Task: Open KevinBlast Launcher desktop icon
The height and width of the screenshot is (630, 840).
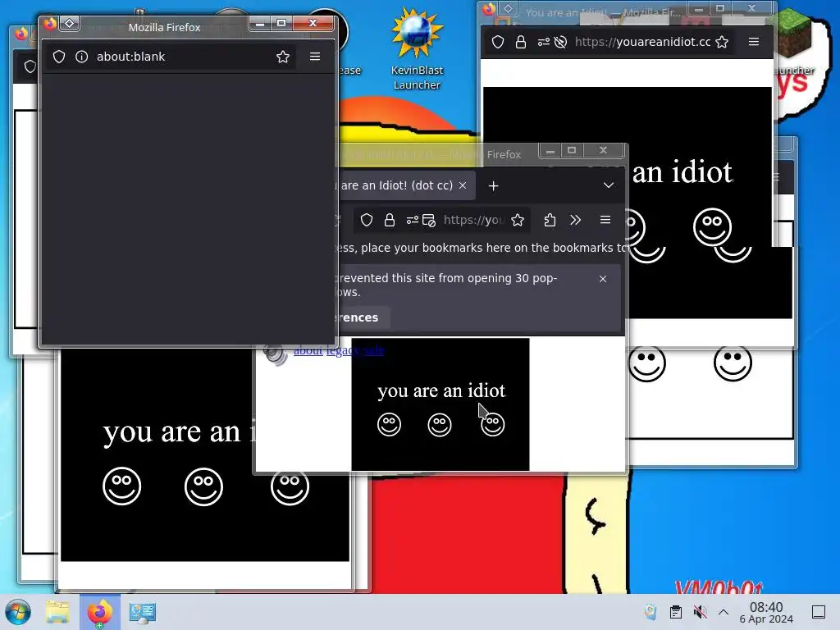Action: point(417,49)
